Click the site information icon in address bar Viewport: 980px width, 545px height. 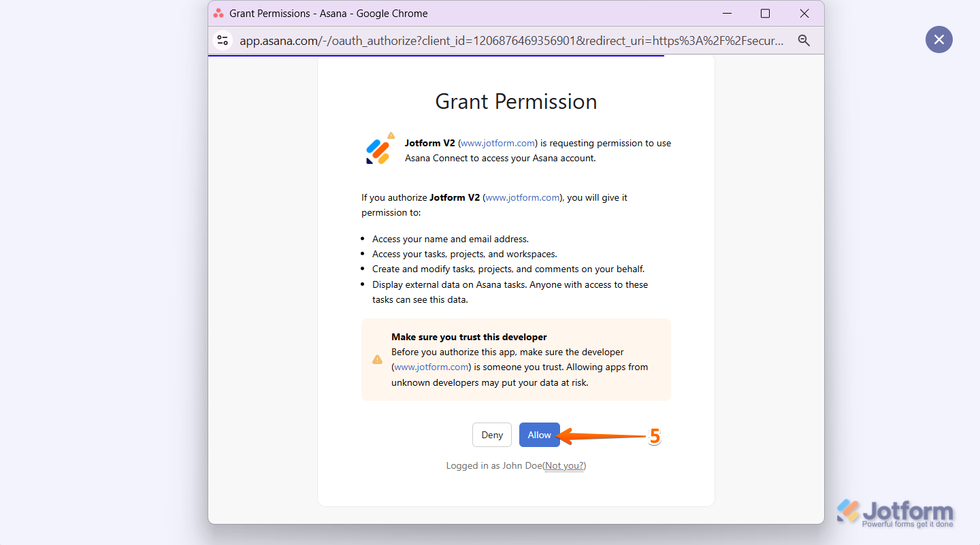point(223,40)
